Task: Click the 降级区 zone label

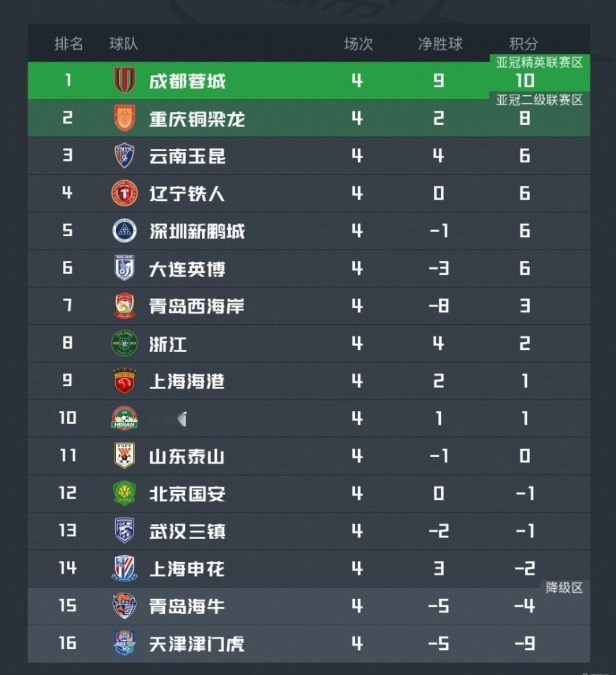Action: click(x=564, y=588)
